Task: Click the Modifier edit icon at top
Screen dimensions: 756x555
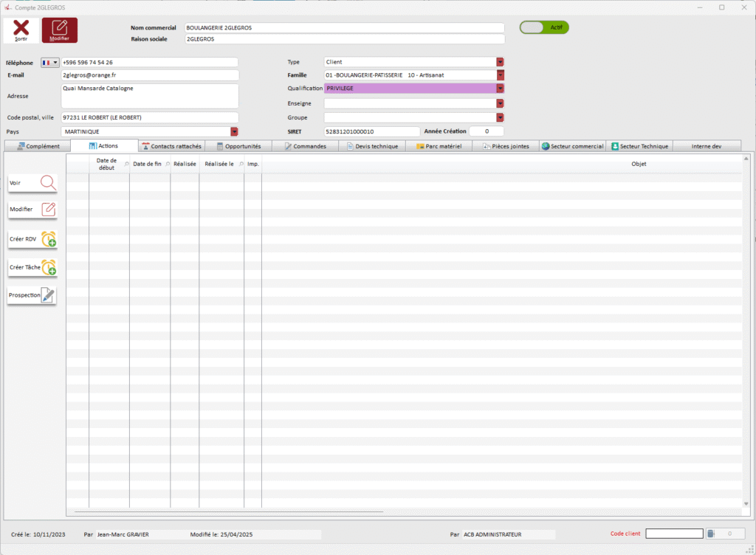Action: (60, 30)
